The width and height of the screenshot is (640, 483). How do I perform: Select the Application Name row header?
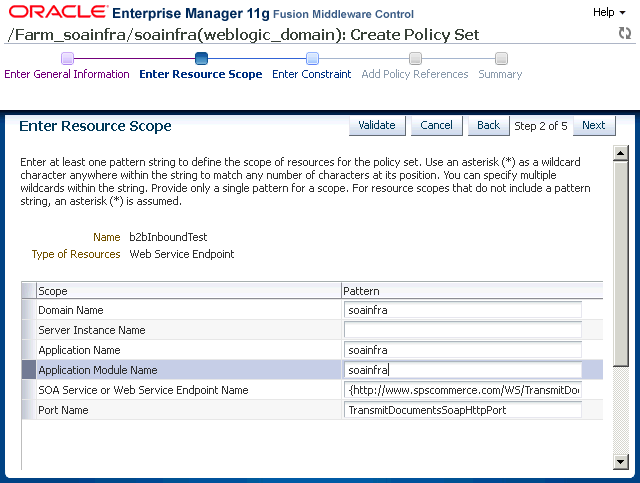click(29, 350)
